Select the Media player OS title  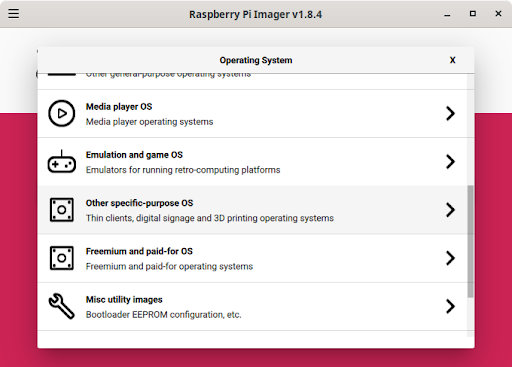pos(119,107)
